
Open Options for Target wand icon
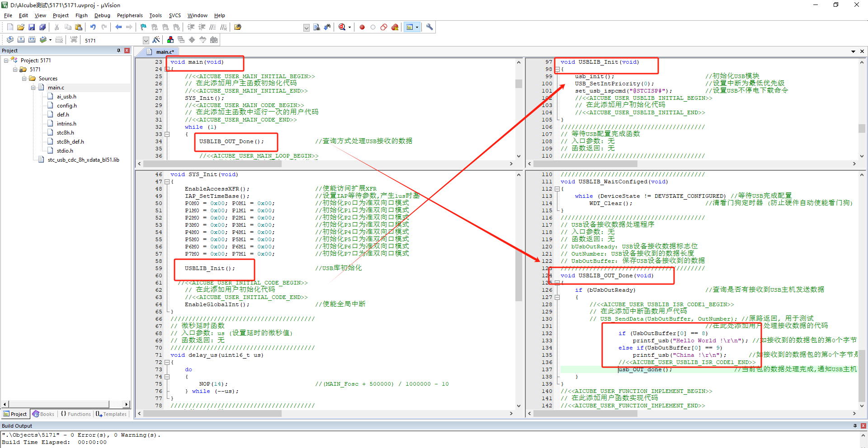[x=156, y=40]
